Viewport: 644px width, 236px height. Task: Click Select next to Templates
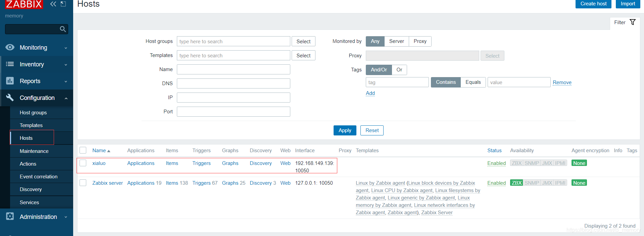(303, 55)
